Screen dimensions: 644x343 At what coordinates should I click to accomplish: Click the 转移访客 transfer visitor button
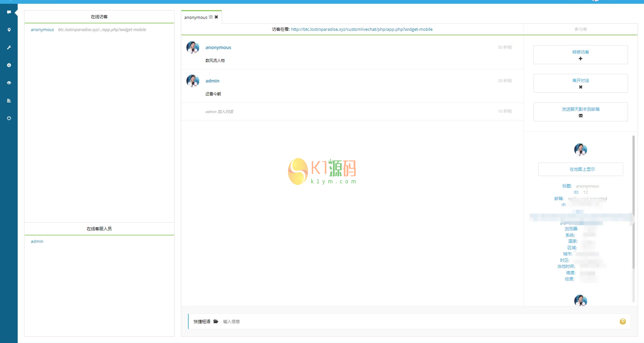click(580, 55)
